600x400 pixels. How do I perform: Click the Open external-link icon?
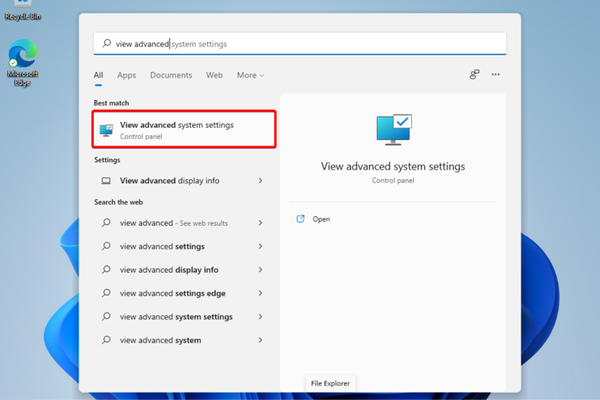pyautogui.click(x=301, y=219)
